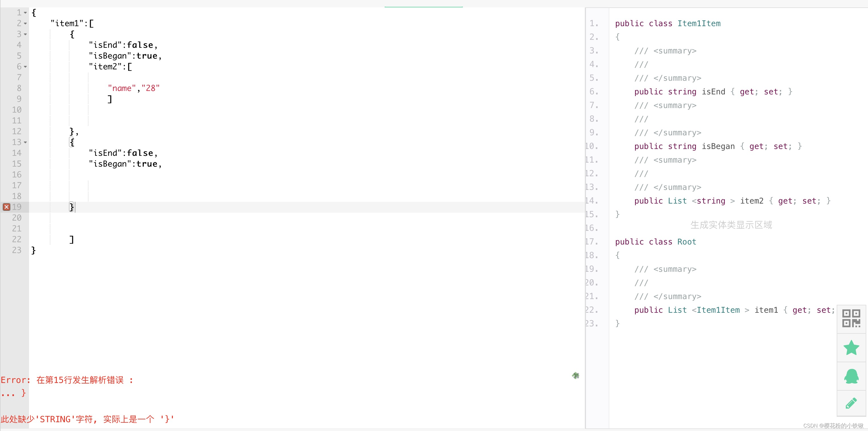Click the final closing brace on line 23
868x431 pixels.
pyautogui.click(x=33, y=250)
